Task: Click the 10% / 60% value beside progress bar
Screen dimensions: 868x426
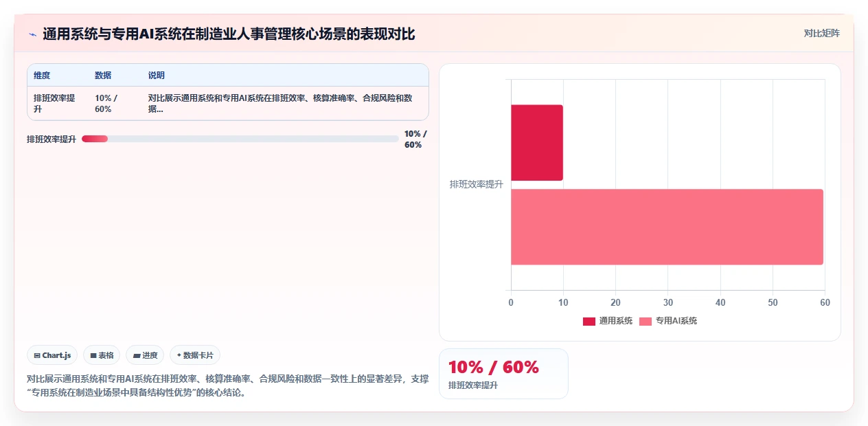Action: click(x=415, y=139)
